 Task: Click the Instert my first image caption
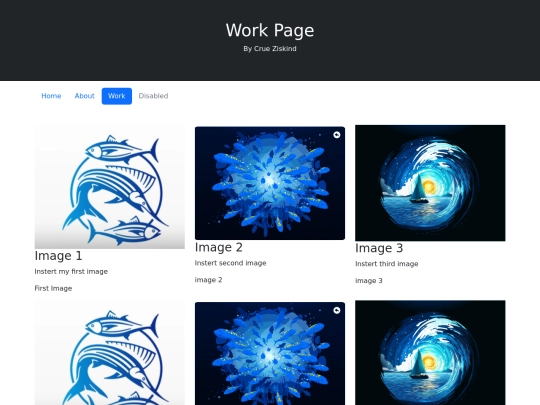71,271
